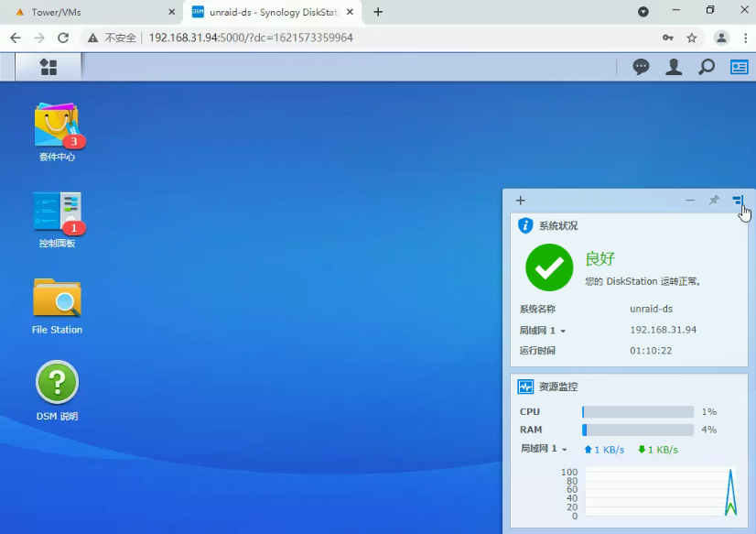This screenshot has height=534, width=756.
Task: Click the CPU 1% value
Action: (x=709, y=411)
